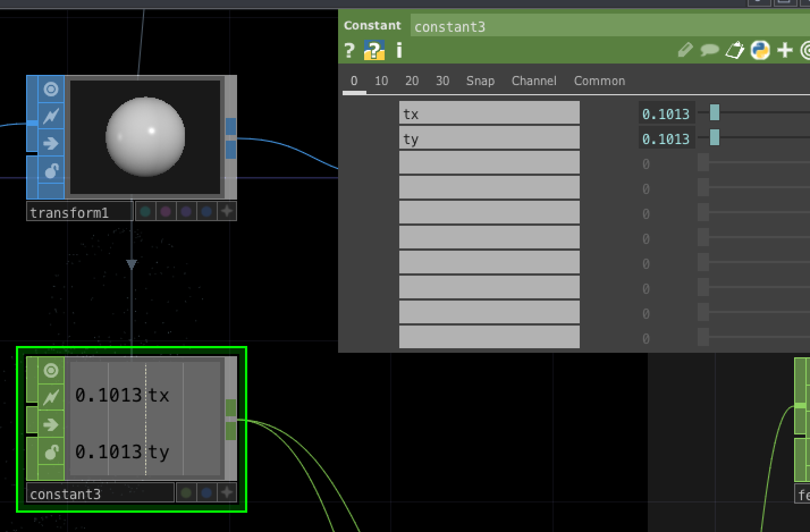Open the Common parameter tab
The height and width of the screenshot is (532, 810).
click(599, 81)
